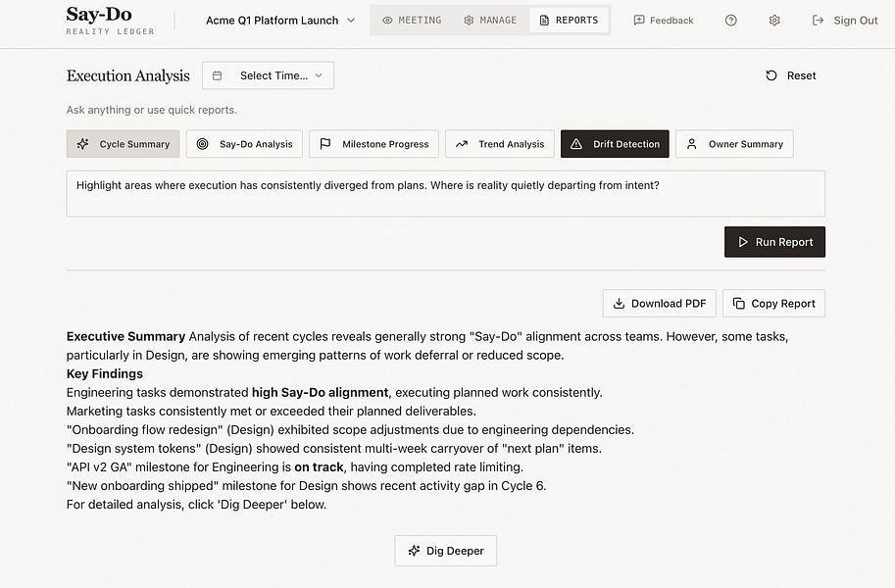Select the Cycle Summary sparkle icon
The height and width of the screenshot is (588, 895).
click(x=83, y=144)
